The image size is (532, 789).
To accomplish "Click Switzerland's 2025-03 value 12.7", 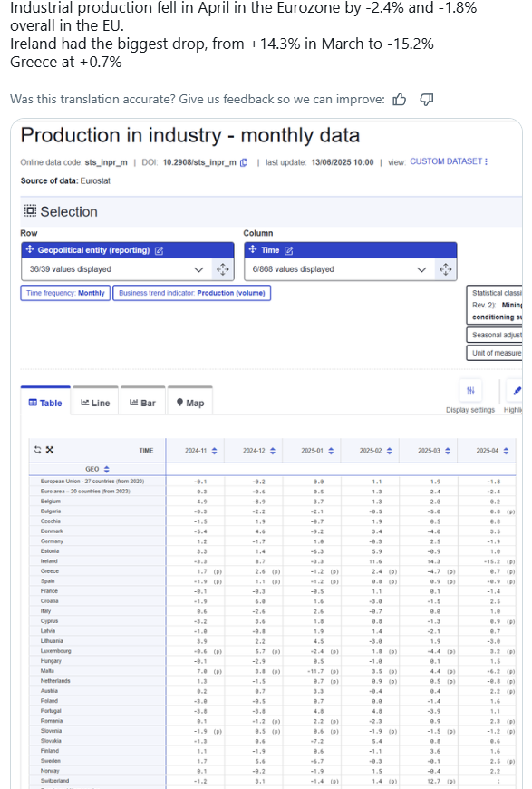I will coord(434,781).
